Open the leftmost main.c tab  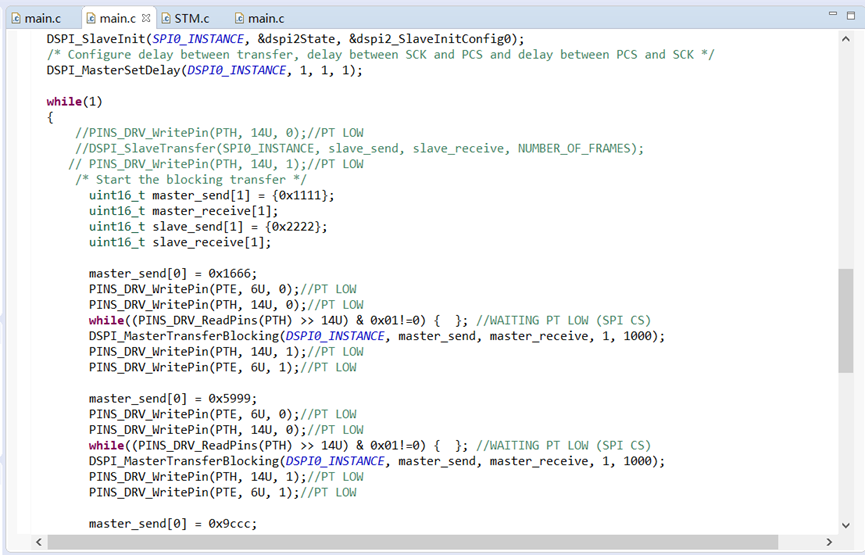coord(36,18)
